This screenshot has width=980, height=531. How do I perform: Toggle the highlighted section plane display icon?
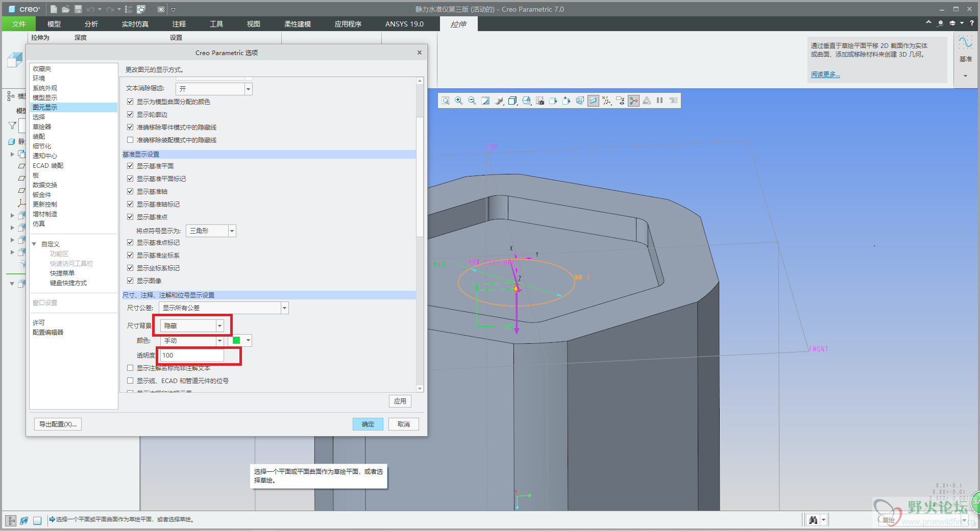pos(593,101)
